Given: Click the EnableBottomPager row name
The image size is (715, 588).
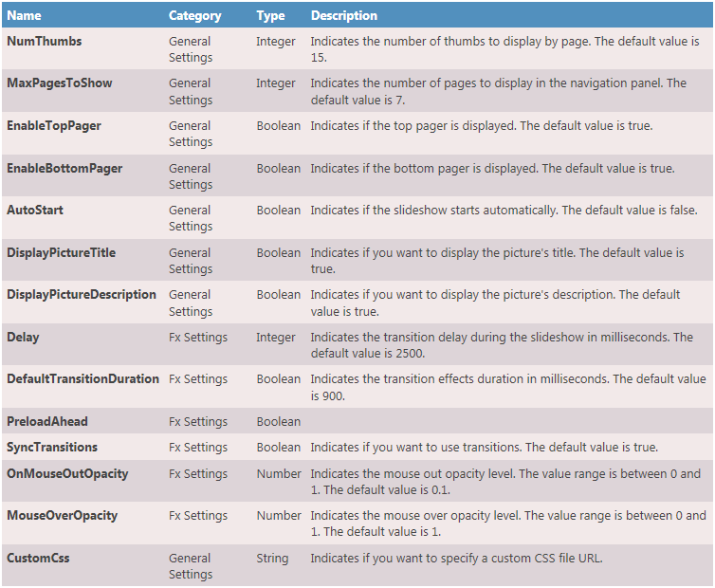Looking at the screenshot, I should [x=64, y=168].
